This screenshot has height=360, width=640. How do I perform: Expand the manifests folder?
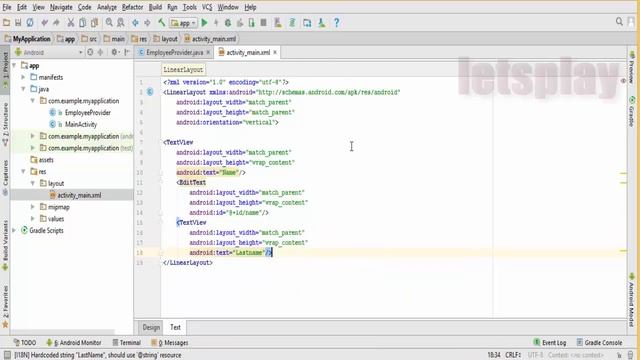pos(23,77)
